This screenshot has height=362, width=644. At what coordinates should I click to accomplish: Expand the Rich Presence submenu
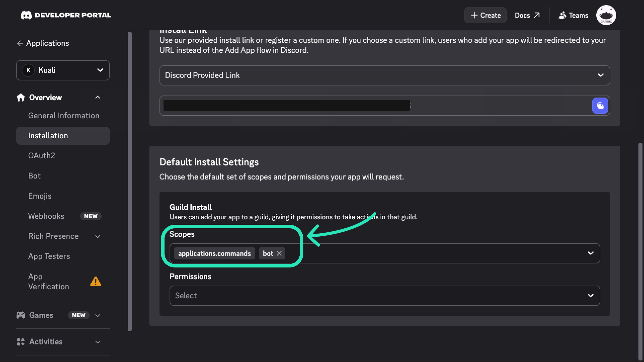pos(98,236)
